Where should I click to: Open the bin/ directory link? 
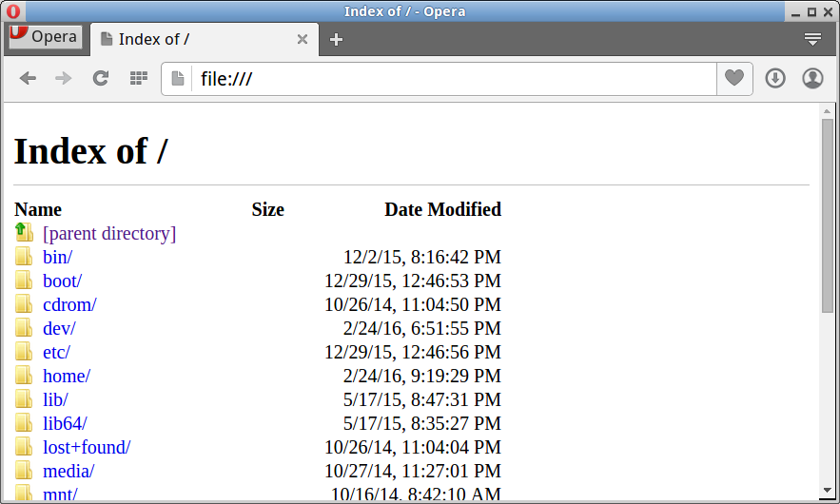click(x=57, y=257)
